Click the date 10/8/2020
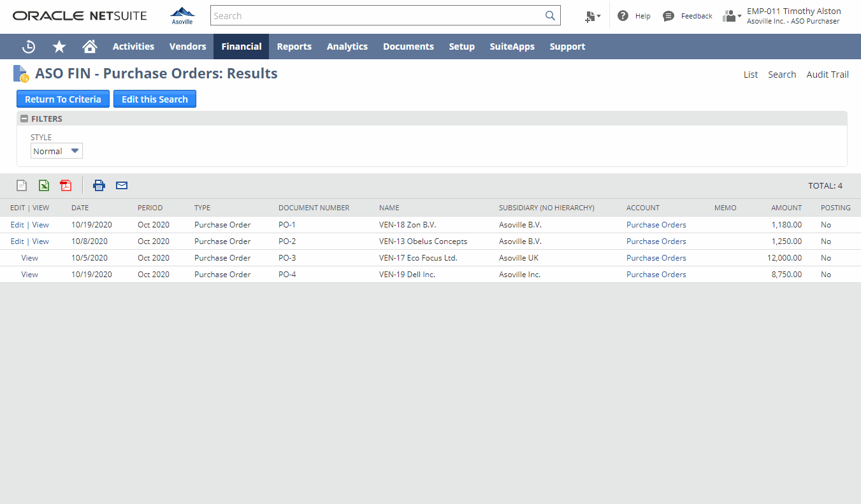Screen dimensions: 861x504 pyautogui.click(x=89, y=241)
